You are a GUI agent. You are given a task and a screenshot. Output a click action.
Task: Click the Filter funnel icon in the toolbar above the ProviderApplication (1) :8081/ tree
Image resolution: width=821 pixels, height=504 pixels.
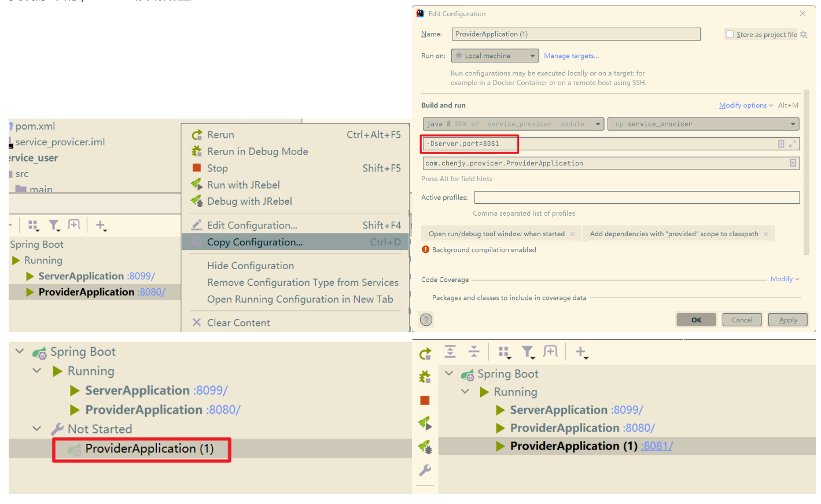(528, 352)
